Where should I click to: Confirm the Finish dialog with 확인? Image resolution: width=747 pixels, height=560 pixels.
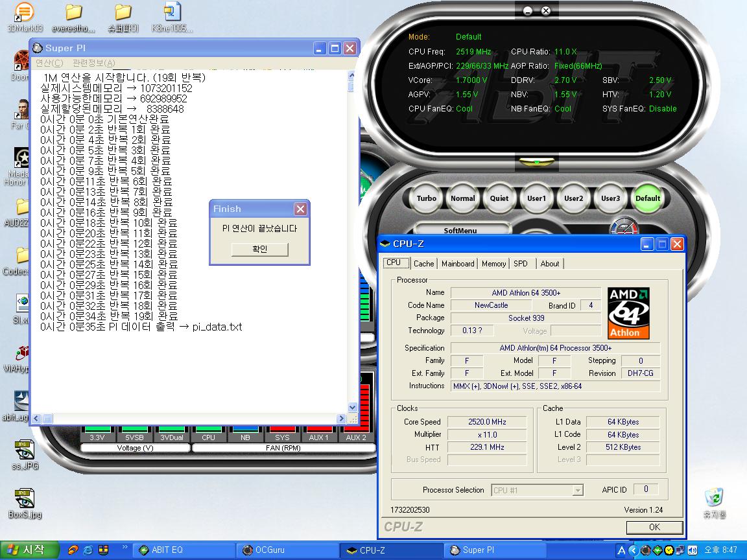click(259, 249)
